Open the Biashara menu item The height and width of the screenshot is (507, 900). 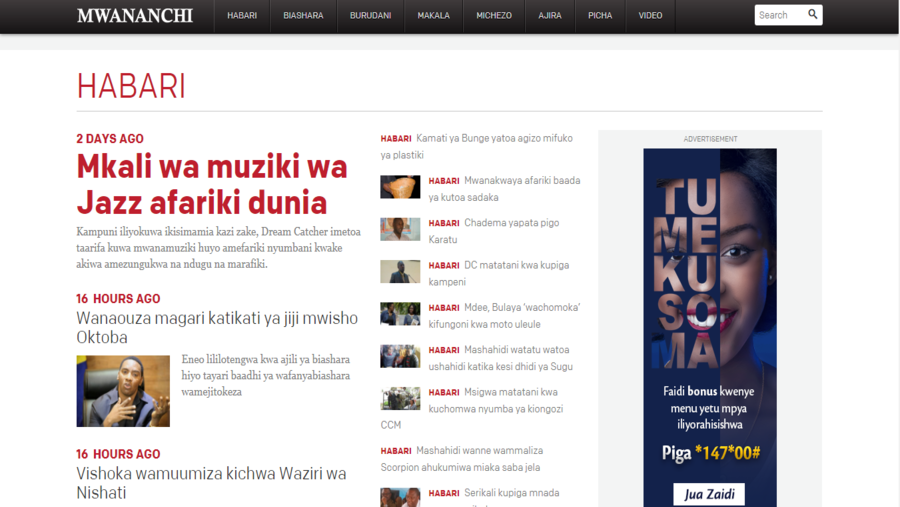[303, 16]
